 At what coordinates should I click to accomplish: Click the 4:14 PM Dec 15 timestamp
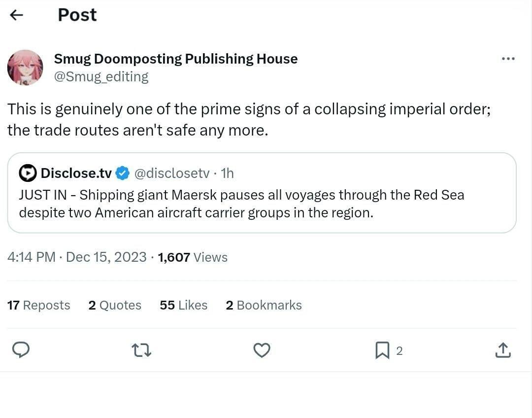coord(77,257)
